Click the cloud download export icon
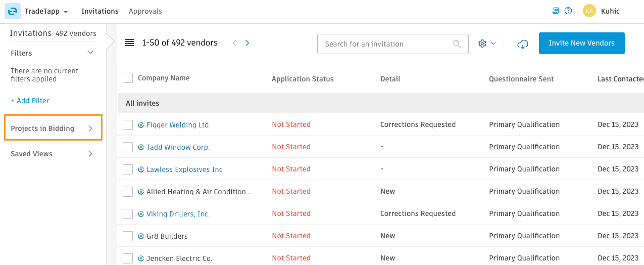This screenshot has width=644, height=265. 523,45
